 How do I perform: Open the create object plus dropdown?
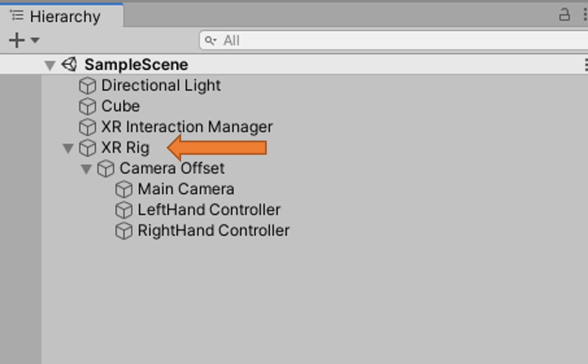click(x=24, y=40)
